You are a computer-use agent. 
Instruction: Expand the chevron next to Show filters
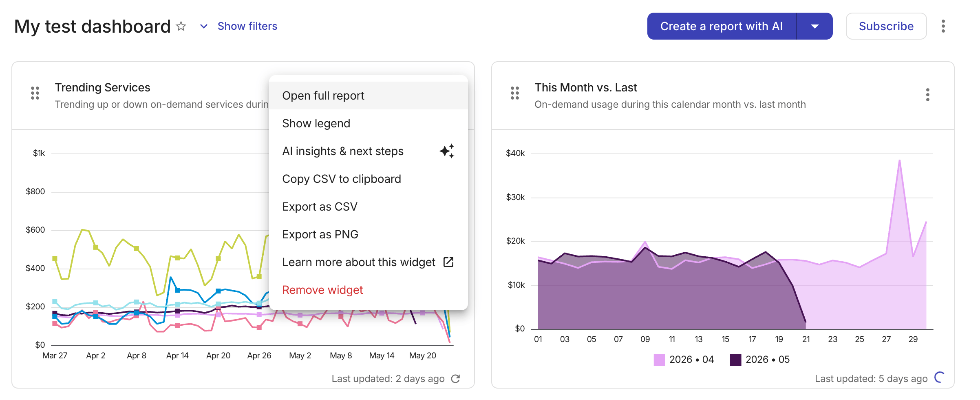click(204, 27)
